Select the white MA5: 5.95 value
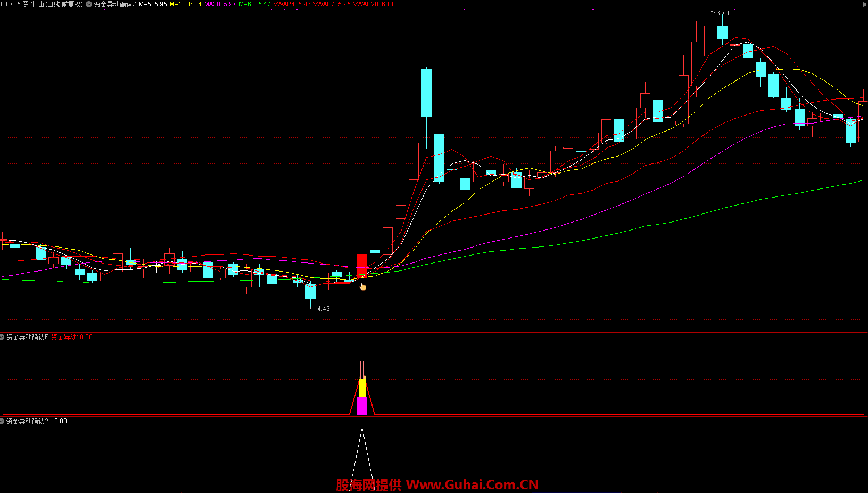 point(153,4)
